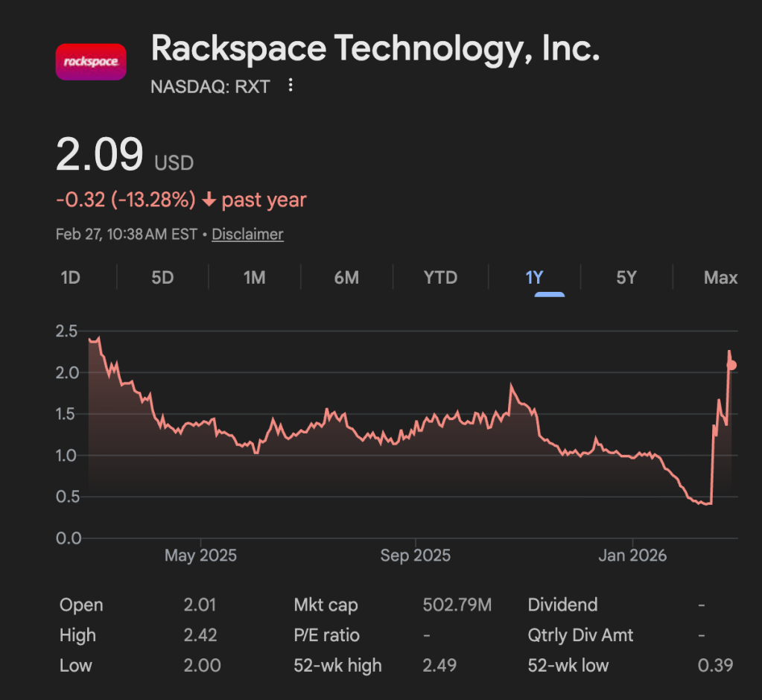
Task: Click the current price dot on chart
Action: tap(732, 365)
